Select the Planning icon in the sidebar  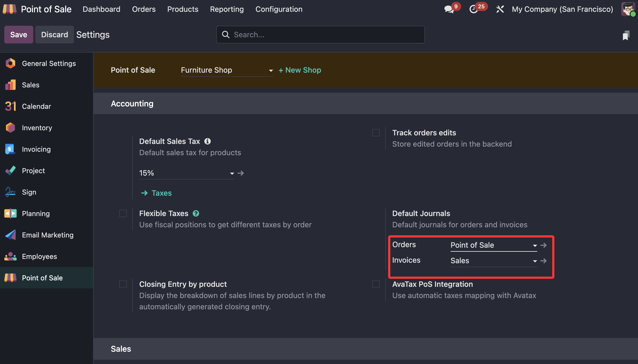point(10,213)
